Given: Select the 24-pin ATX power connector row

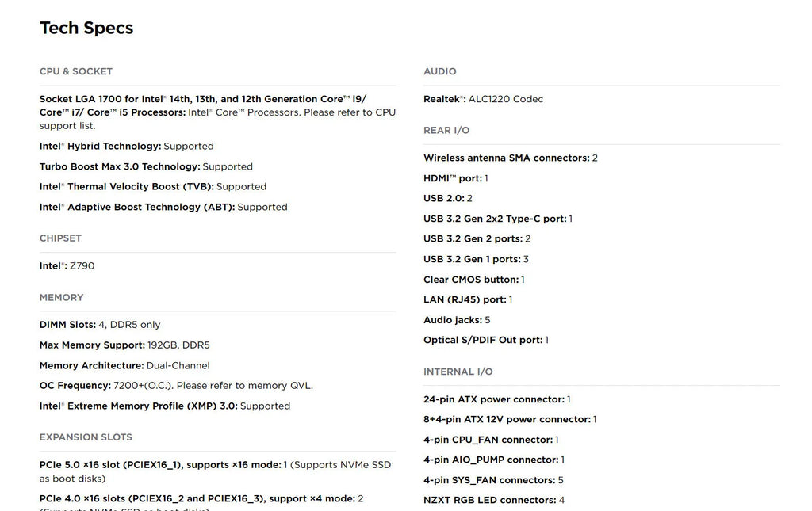Looking at the screenshot, I should click(x=496, y=399).
